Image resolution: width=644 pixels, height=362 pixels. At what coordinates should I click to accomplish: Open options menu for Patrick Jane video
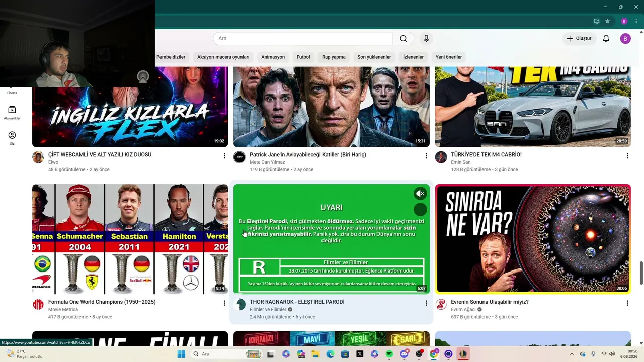tap(426, 156)
